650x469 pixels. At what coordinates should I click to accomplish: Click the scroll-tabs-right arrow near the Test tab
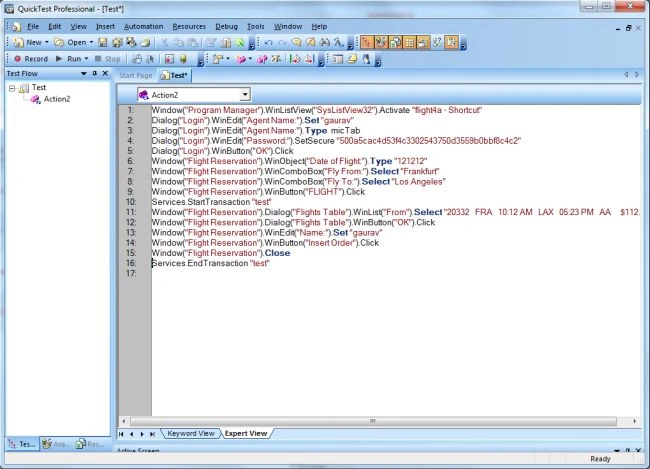637,75
